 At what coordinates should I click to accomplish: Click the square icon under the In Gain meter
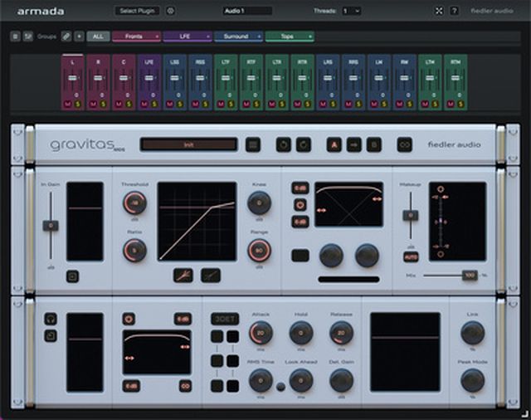coord(72,276)
